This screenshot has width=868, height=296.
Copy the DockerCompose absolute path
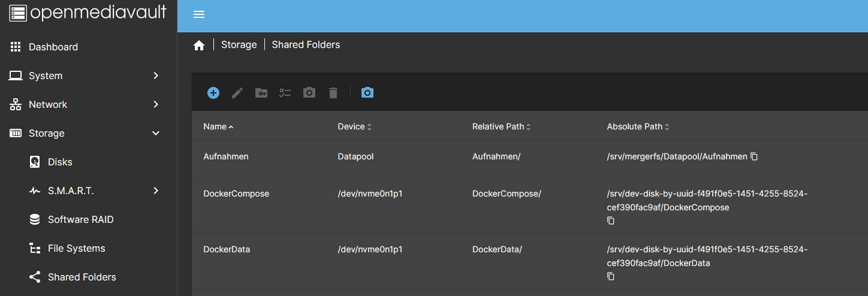pos(611,221)
